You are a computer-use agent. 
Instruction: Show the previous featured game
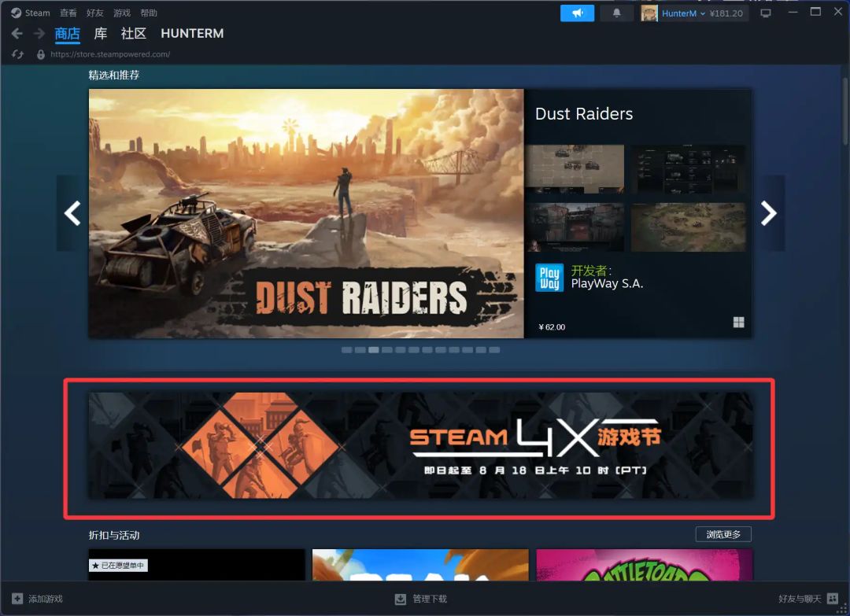pos(72,213)
